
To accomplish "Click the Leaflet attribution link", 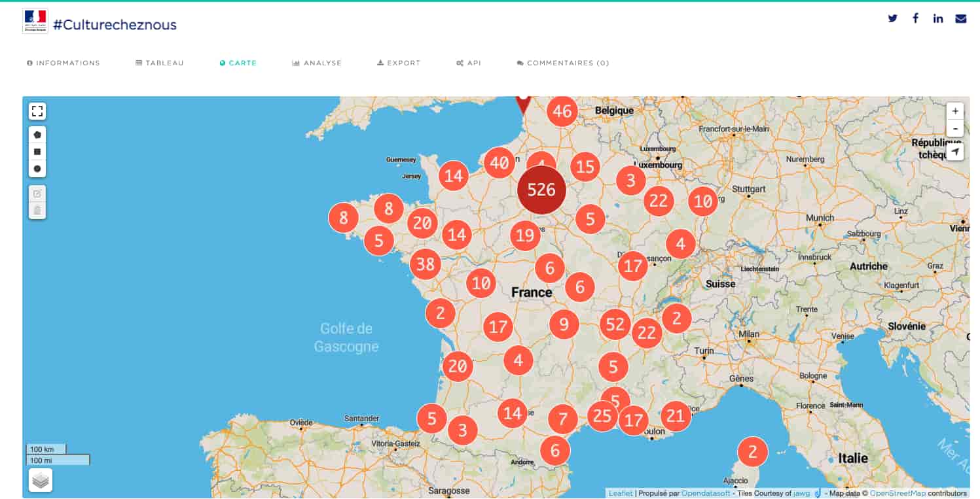I will click(x=621, y=493).
